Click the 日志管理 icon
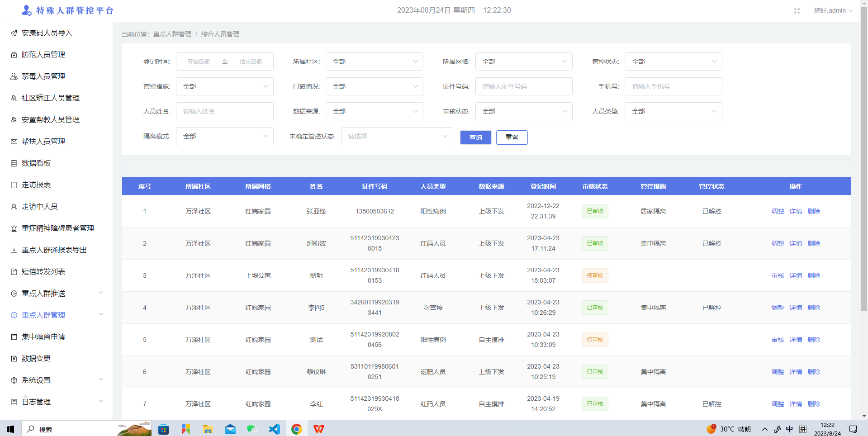 tap(14, 402)
